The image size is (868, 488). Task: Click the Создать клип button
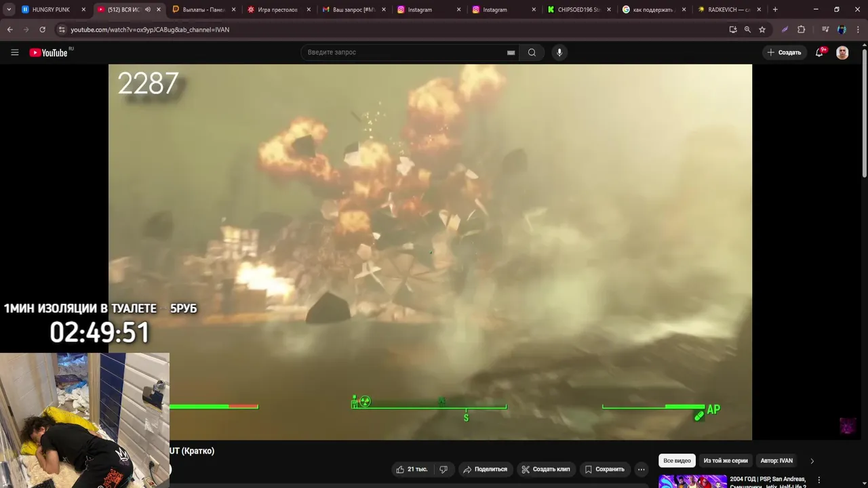(546, 469)
